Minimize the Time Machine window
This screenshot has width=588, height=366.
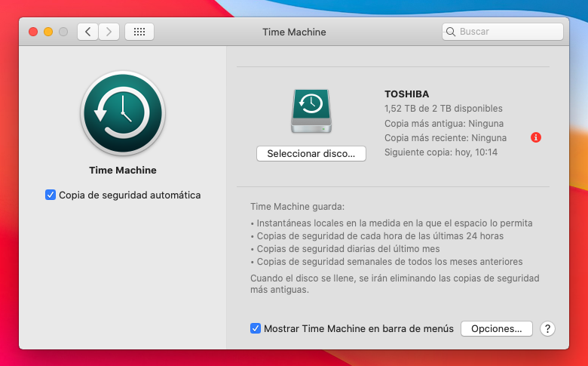click(x=48, y=32)
